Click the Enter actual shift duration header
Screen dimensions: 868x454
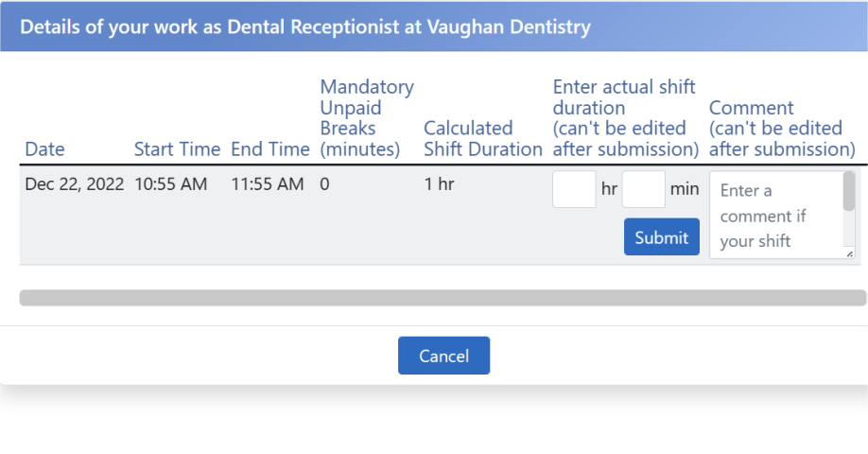626,118
